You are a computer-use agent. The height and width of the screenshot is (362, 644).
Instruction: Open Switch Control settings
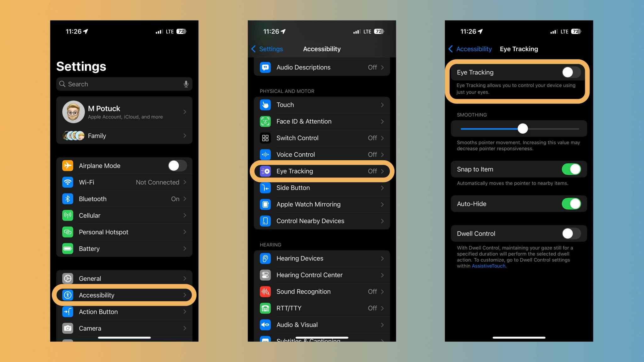(322, 137)
